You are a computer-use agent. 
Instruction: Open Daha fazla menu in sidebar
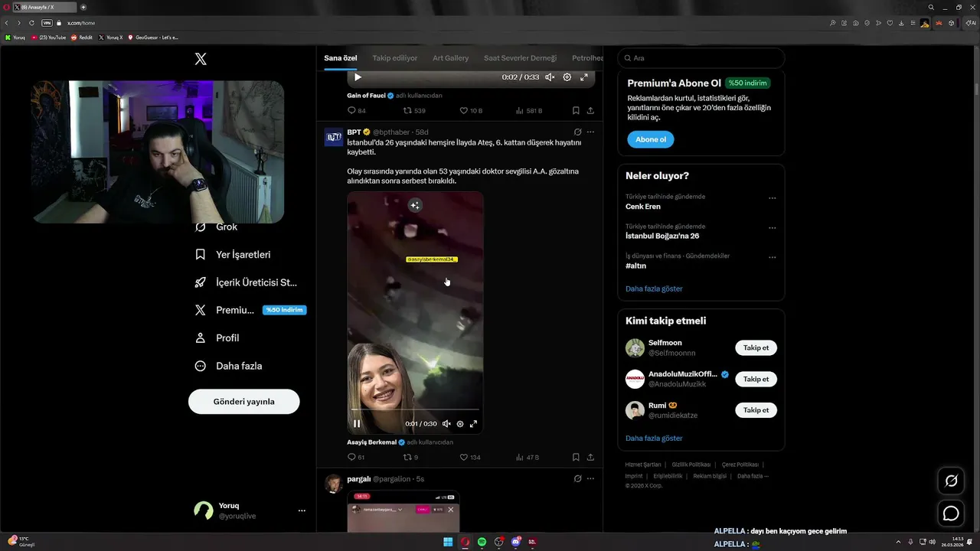click(229, 366)
